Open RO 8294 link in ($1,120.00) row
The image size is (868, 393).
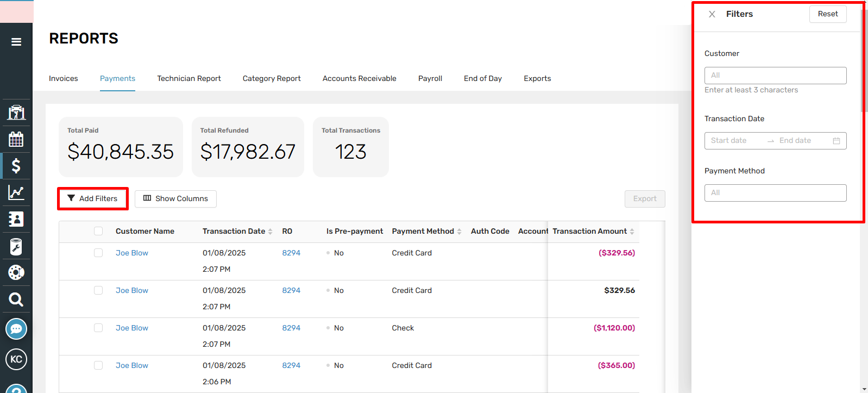tap(291, 328)
